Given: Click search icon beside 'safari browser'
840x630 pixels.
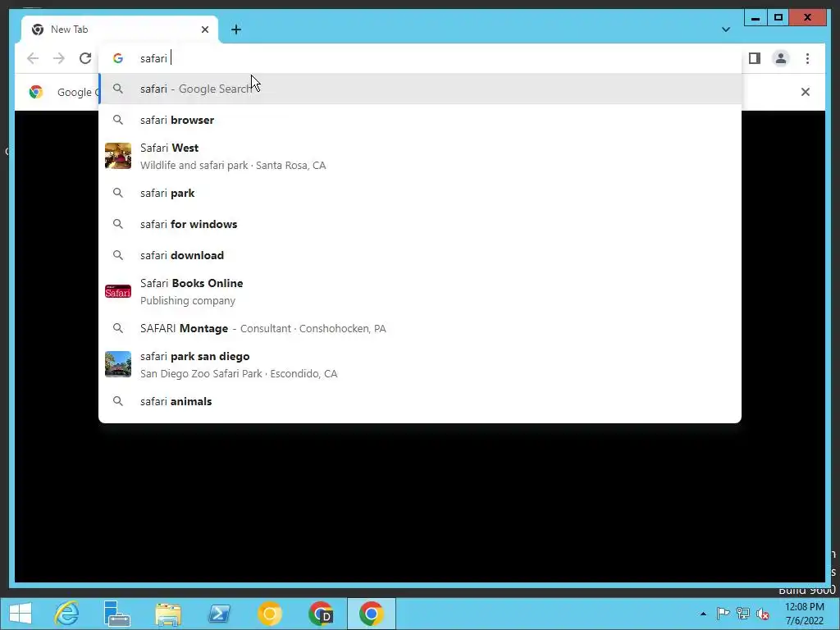Looking at the screenshot, I should coord(118,120).
